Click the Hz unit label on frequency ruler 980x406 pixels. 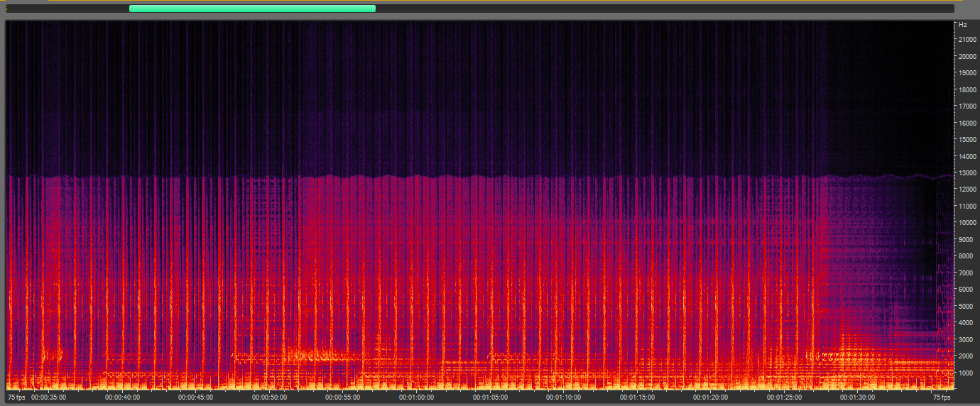tap(962, 25)
